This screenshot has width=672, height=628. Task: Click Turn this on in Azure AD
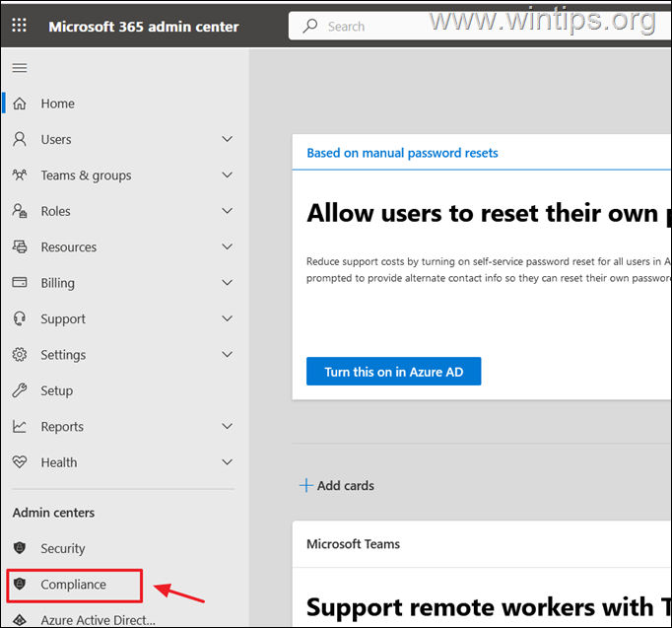[393, 372]
